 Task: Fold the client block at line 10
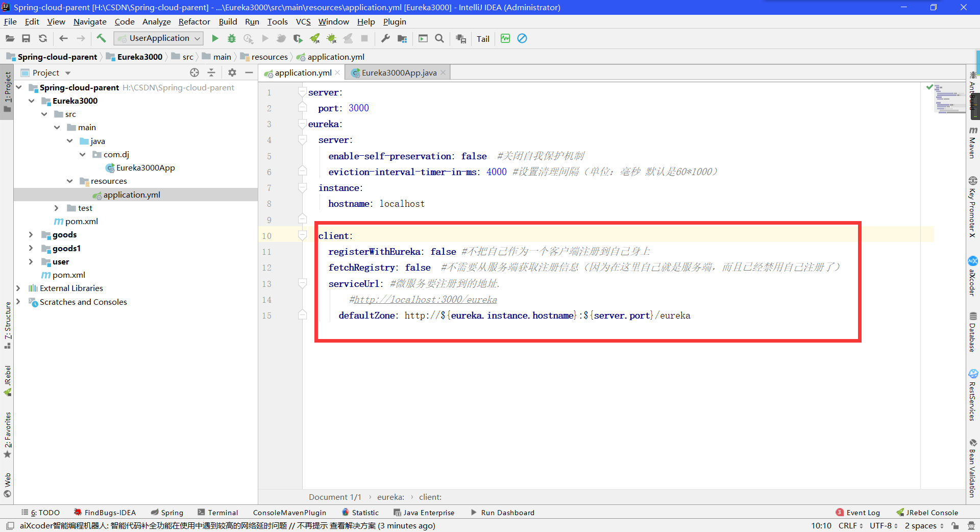tap(302, 235)
